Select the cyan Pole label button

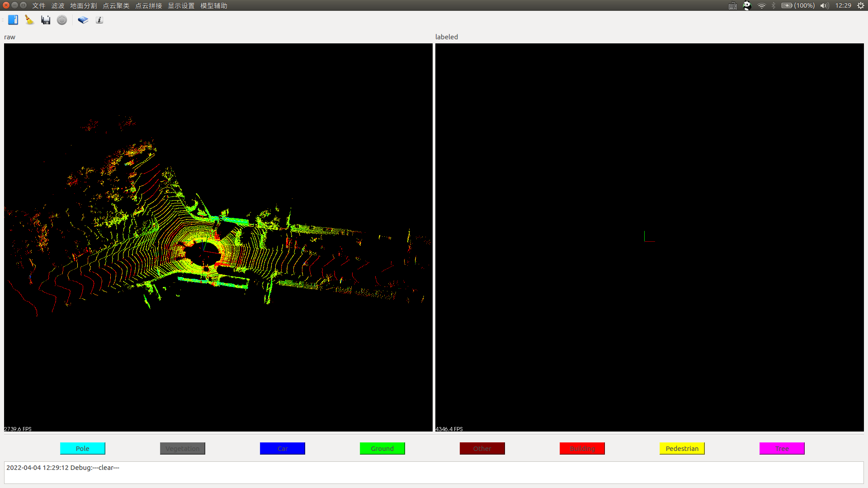[x=83, y=448]
